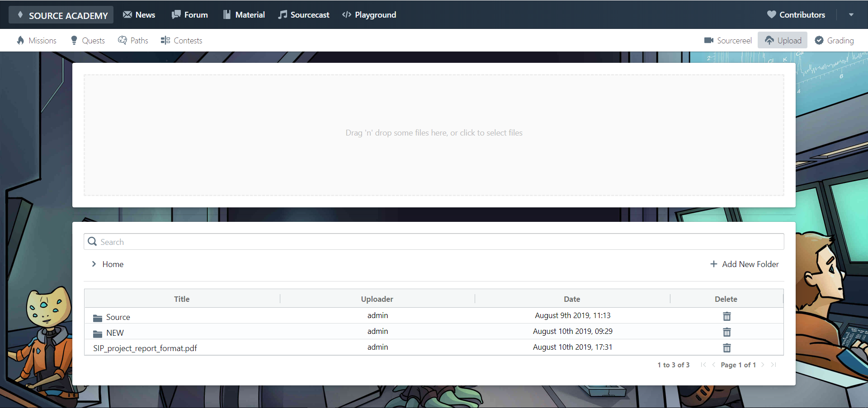Click the file drop zone to select files
Screen dimensions: 868x408
click(434, 135)
